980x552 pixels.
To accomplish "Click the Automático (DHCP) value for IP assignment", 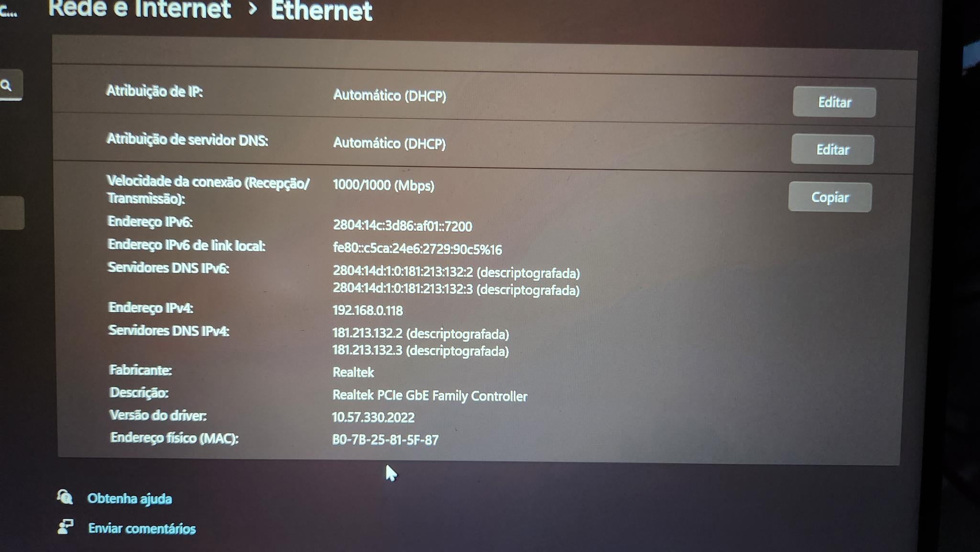I will tap(390, 95).
